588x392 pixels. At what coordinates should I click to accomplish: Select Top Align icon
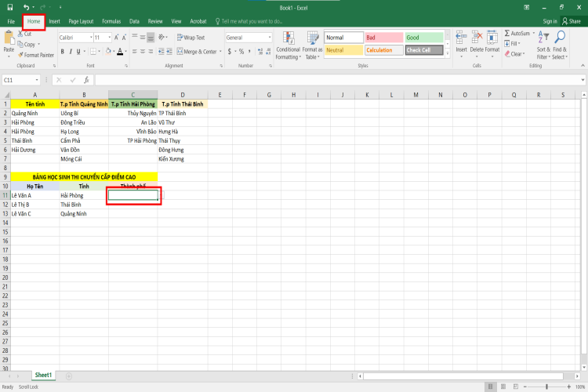[x=135, y=38]
